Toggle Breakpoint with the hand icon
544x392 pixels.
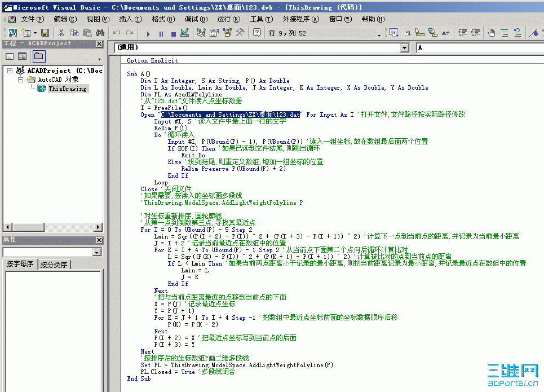pos(492,33)
